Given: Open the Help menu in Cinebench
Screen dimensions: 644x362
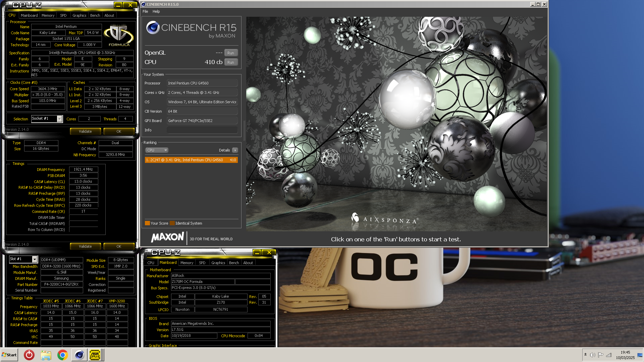Looking at the screenshot, I should 156,11.
